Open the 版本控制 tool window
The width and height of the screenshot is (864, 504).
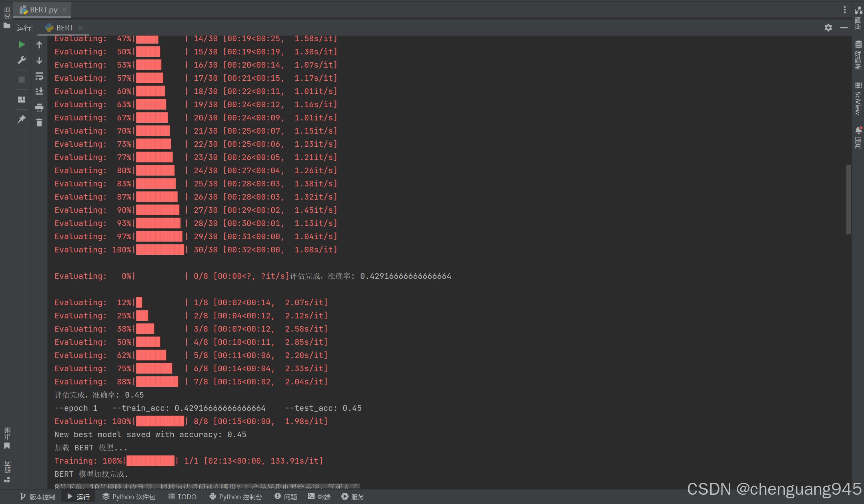(38, 497)
